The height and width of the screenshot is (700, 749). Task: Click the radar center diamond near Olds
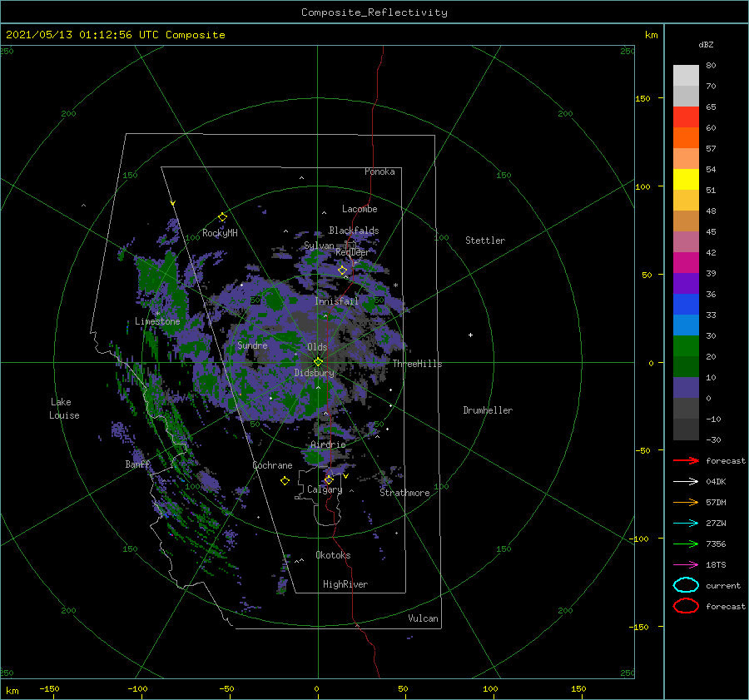318,362
